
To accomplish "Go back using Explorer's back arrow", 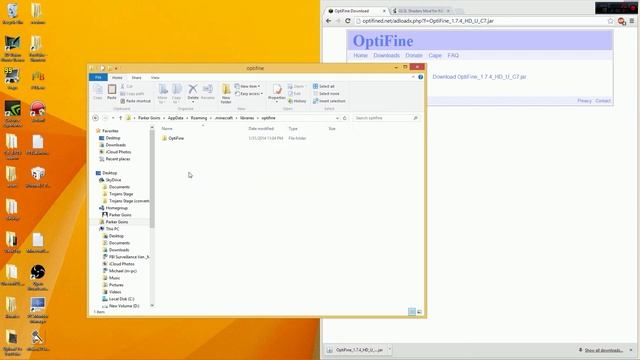I will click(96, 118).
